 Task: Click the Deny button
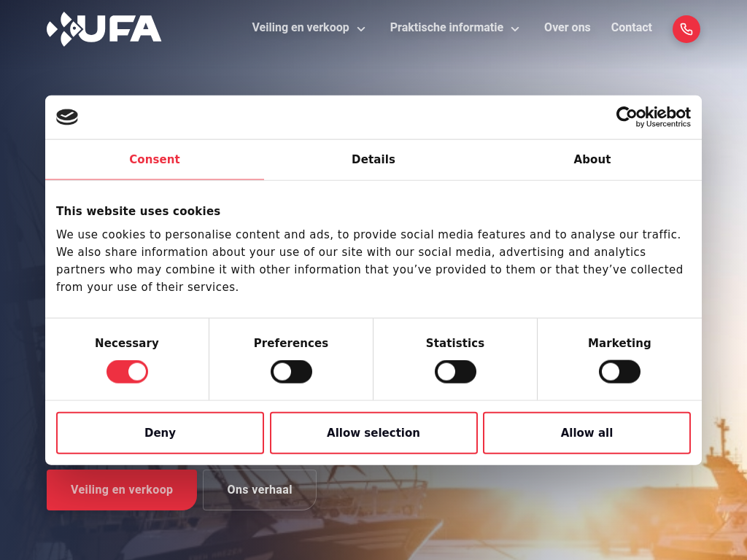tap(160, 433)
